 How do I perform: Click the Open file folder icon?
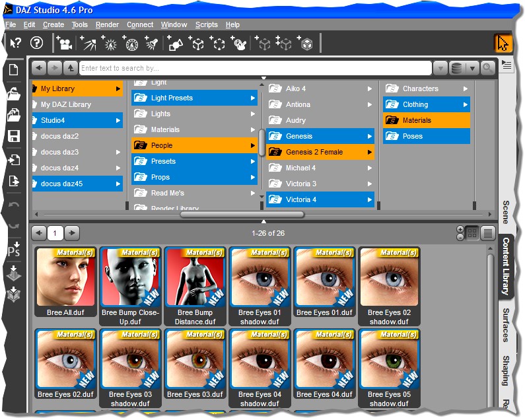tap(14, 94)
